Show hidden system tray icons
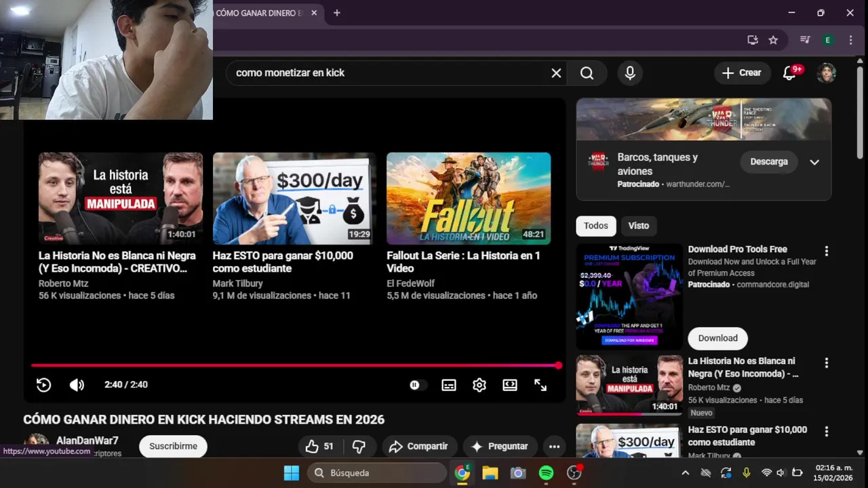This screenshot has width=868, height=488. pyautogui.click(x=685, y=473)
